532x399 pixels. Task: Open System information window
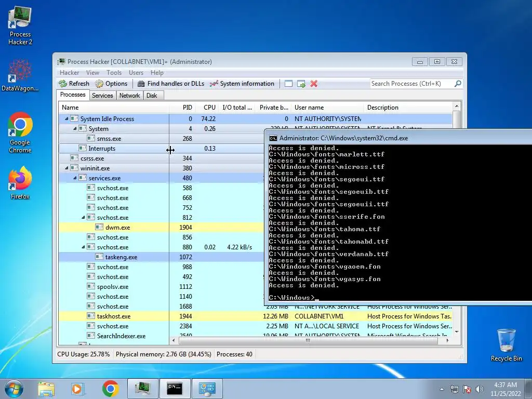click(x=242, y=84)
